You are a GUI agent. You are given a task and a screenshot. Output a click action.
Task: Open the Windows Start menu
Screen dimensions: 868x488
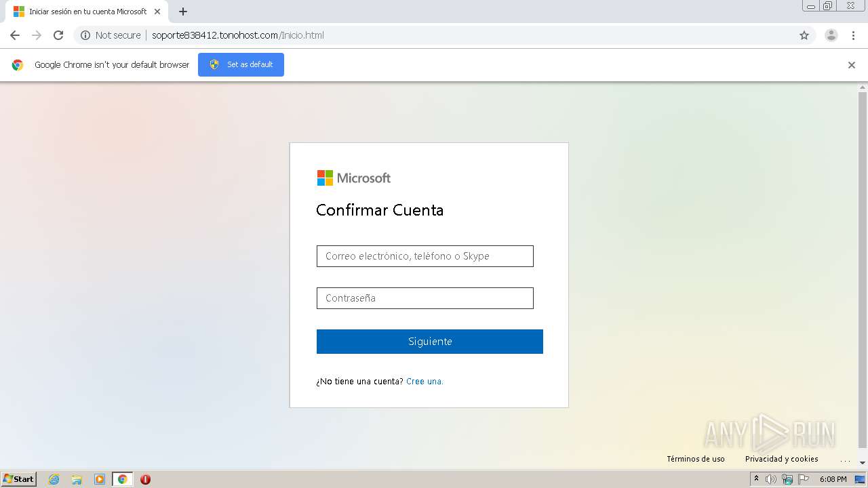pyautogui.click(x=19, y=479)
